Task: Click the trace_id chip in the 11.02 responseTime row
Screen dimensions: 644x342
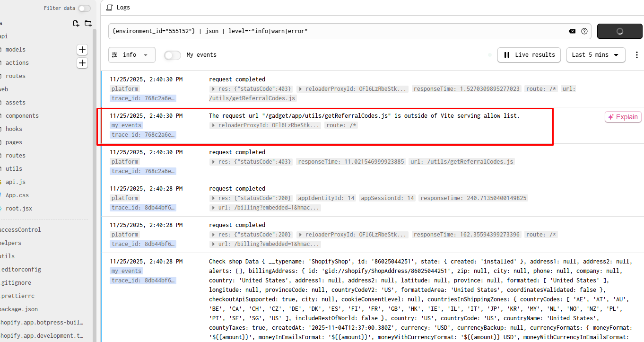Action: [143, 171]
